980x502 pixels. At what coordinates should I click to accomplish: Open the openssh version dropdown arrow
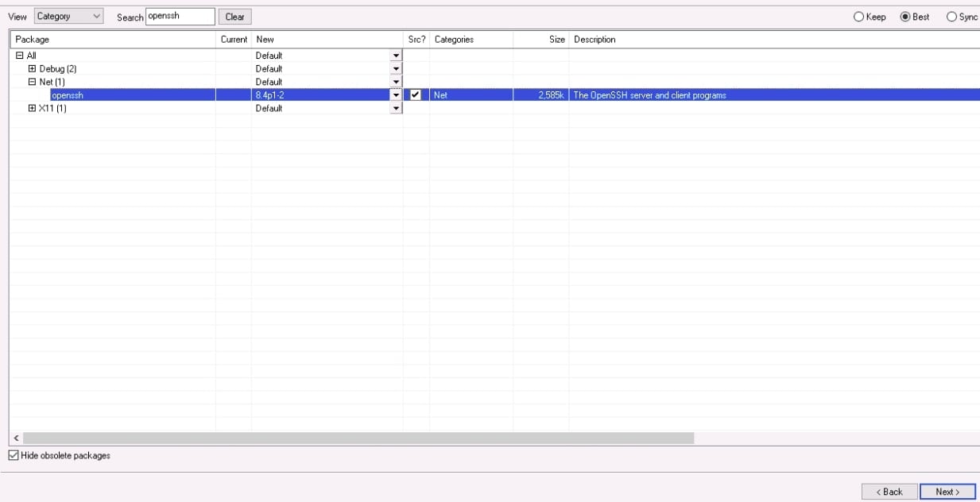tap(396, 95)
